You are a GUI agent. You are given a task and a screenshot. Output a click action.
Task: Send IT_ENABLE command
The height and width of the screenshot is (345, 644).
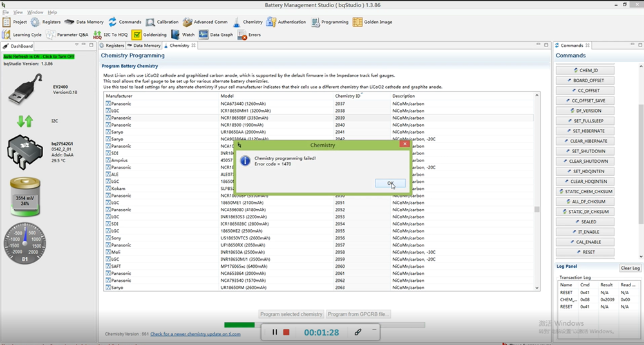pos(585,232)
